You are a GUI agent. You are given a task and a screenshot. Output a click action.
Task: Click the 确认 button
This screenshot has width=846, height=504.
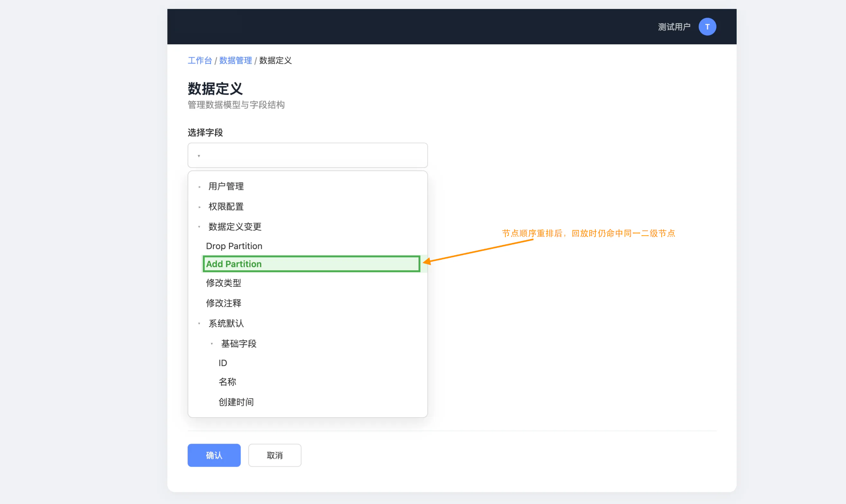click(214, 455)
